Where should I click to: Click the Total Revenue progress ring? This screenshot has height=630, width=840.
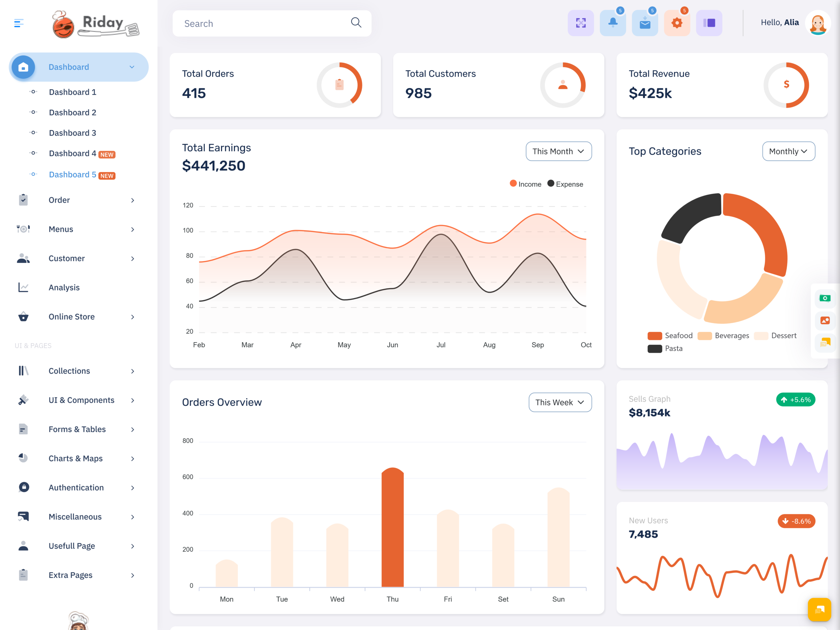coord(786,85)
